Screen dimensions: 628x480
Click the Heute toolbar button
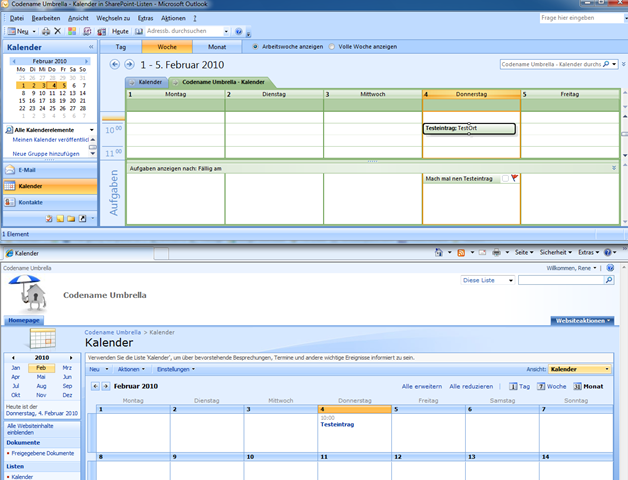point(120,31)
